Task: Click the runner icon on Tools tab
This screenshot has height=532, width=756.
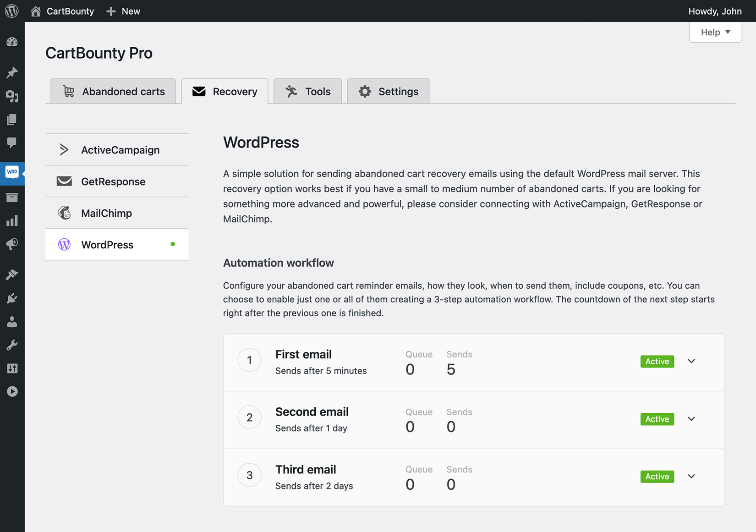Action: click(291, 92)
